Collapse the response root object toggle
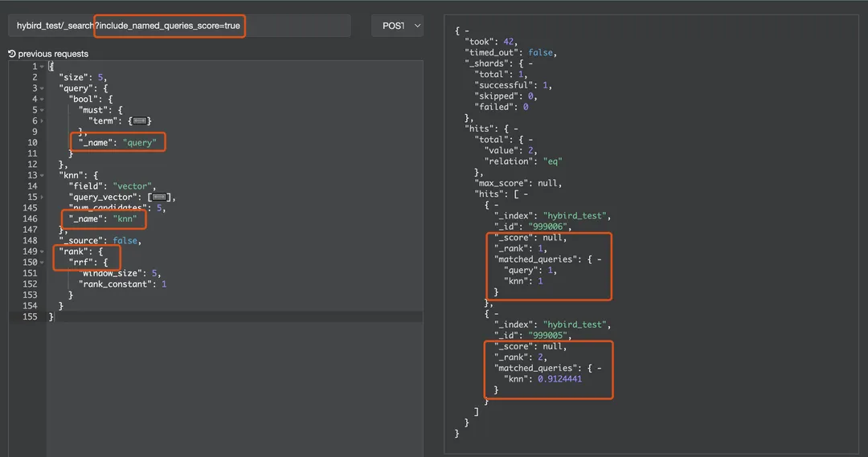 point(467,31)
